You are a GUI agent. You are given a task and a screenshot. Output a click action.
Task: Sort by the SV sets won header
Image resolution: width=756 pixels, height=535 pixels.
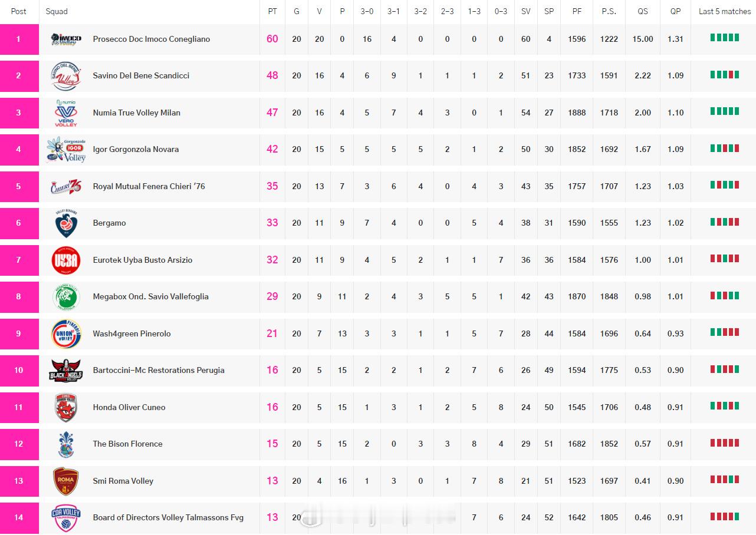tap(525, 11)
